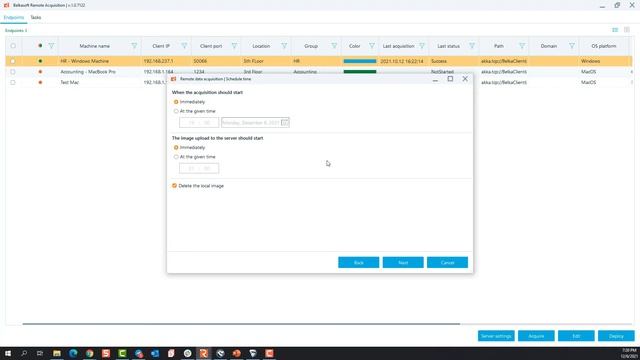Screen dimensions: 640x360
Task: Filter the Path column
Action: tap(522, 46)
